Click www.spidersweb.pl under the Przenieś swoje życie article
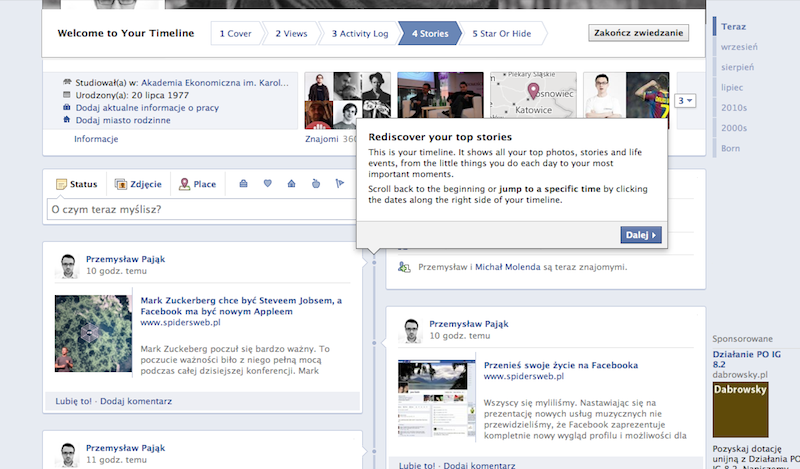The image size is (800, 469). pyautogui.click(x=523, y=376)
